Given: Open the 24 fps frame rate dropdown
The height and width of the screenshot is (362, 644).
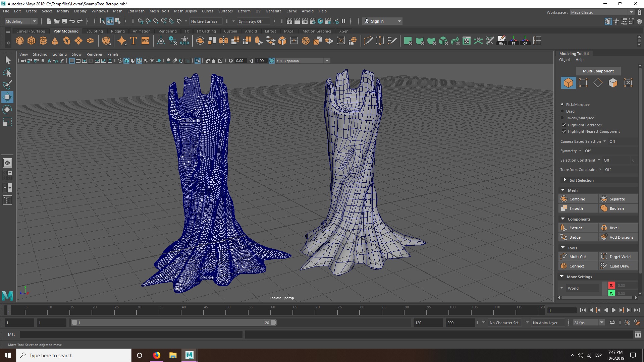Looking at the screenshot, I should (x=589, y=323).
